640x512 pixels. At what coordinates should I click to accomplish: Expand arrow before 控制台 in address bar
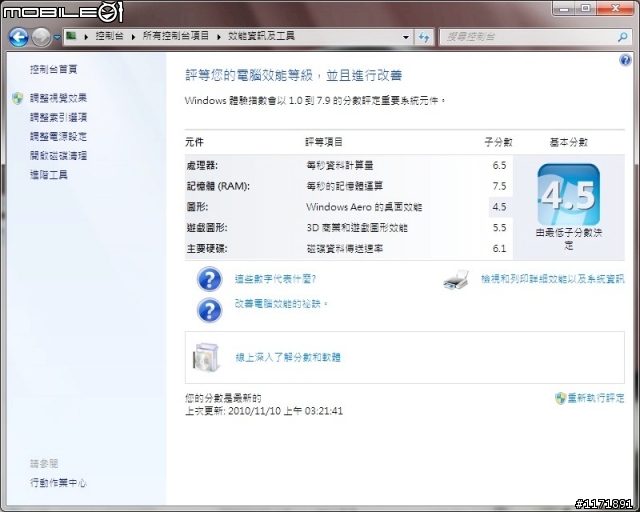pos(86,37)
